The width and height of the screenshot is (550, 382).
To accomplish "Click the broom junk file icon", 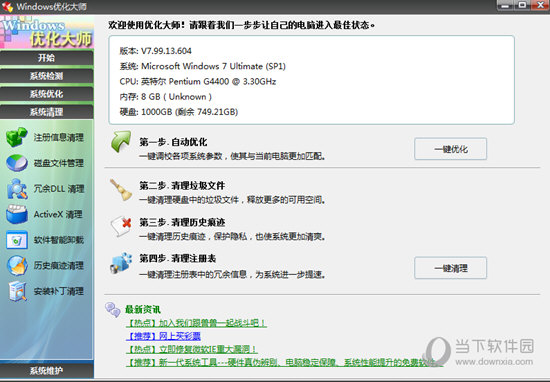I will pyautogui.click(x=121, y=190).
